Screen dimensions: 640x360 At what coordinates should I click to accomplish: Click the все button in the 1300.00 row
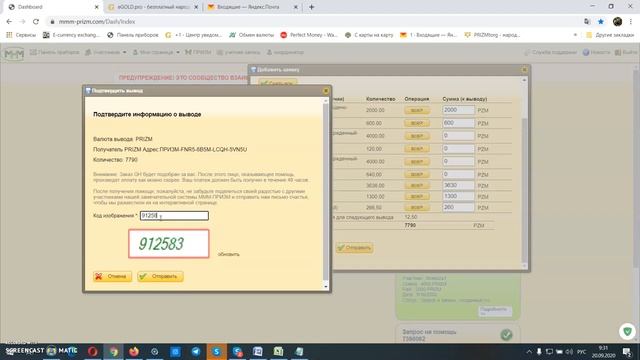[x=417, y=196]
